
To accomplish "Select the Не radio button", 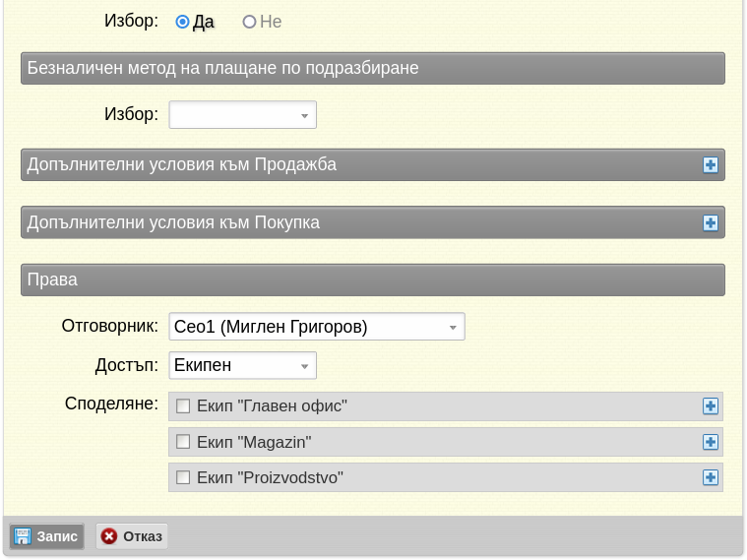I will click(x=249, y=22).
